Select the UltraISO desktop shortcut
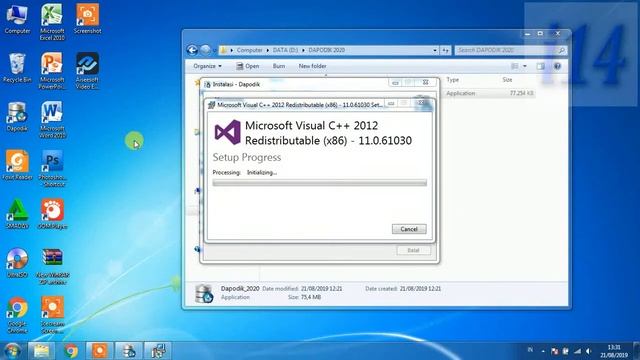 (17, 263)
